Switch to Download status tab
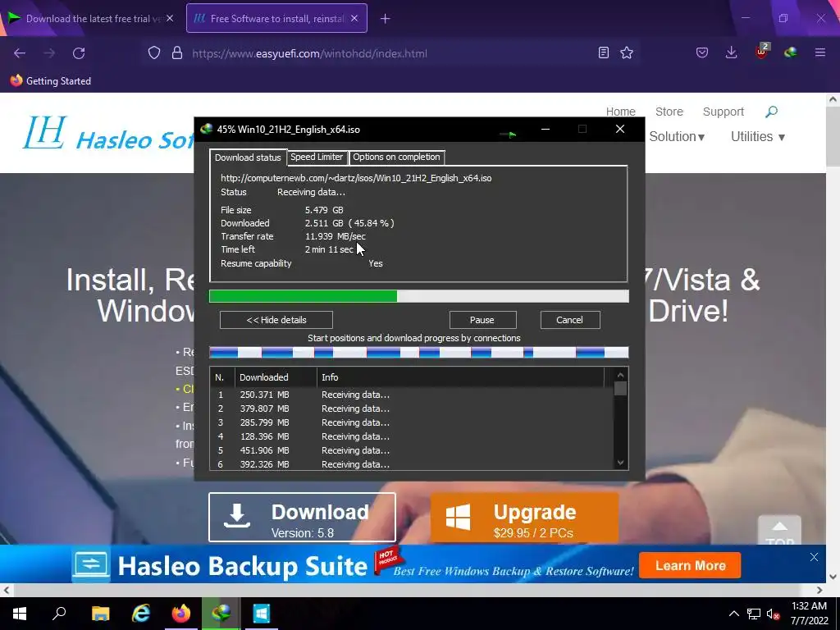Screen dimensions: 840x630 248,157
